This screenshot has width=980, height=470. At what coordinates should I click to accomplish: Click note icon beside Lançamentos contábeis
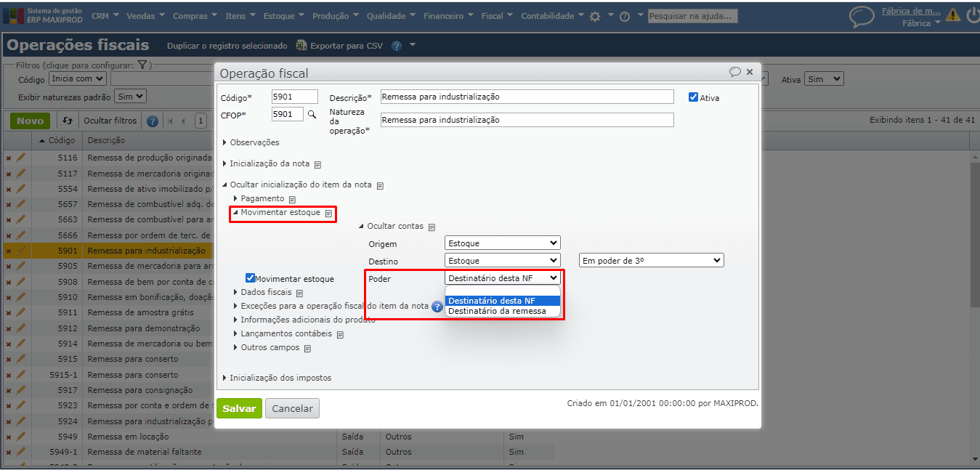tap(339, 334)
